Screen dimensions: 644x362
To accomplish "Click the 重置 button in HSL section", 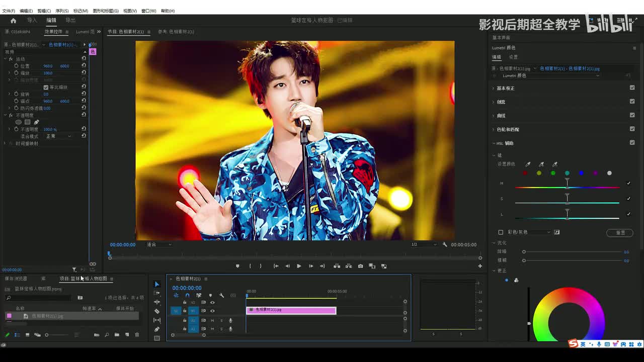I will tap(620, 232).
